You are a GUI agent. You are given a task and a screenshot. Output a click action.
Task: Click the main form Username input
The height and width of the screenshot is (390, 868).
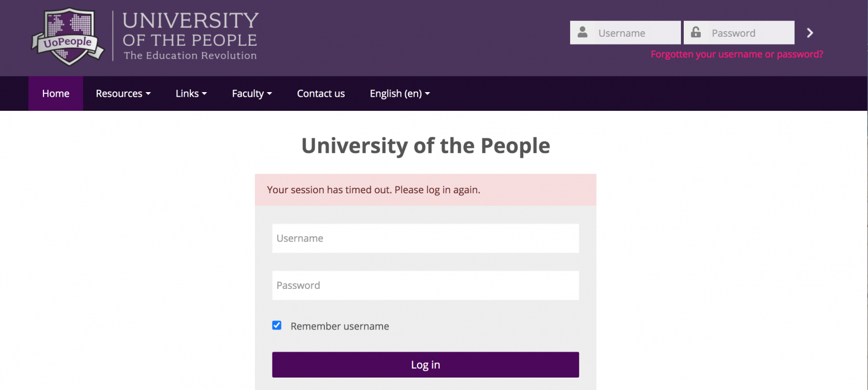[425, 239]
